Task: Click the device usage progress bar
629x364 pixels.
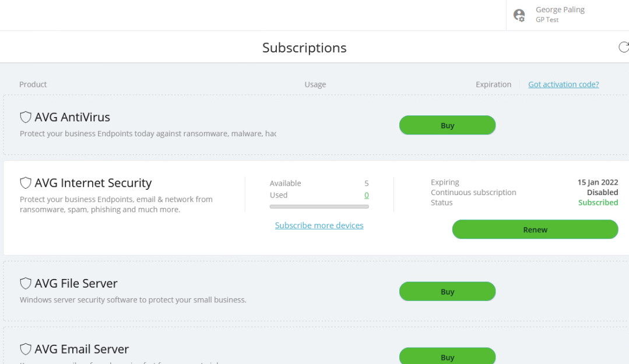Action: click(319, 206)
